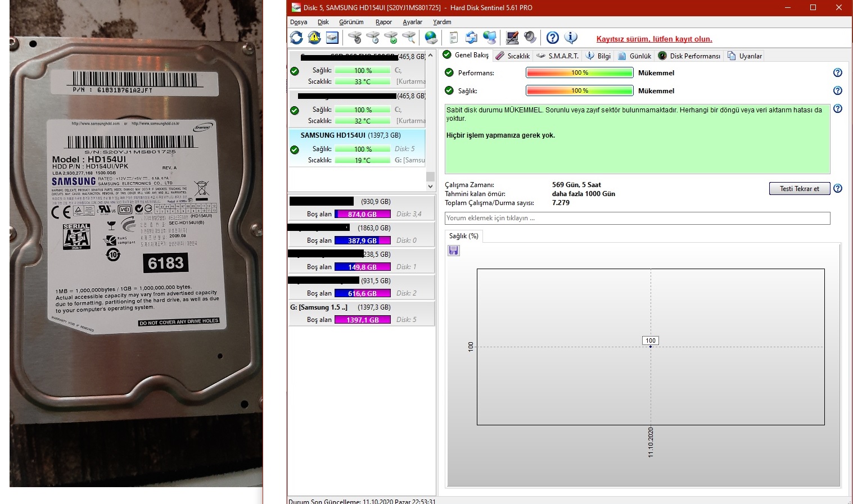
Task: Open the Yardım menu
Action: 442,22
